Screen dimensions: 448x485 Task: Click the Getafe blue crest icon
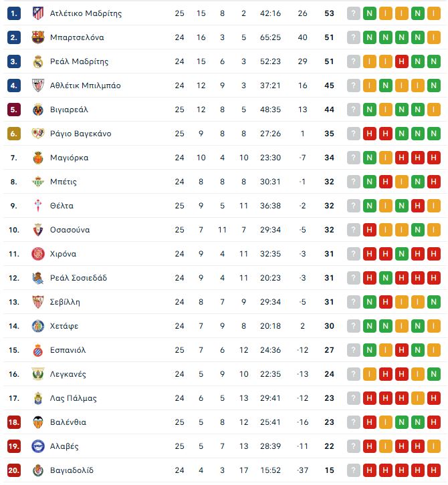(x=37, y=326)
